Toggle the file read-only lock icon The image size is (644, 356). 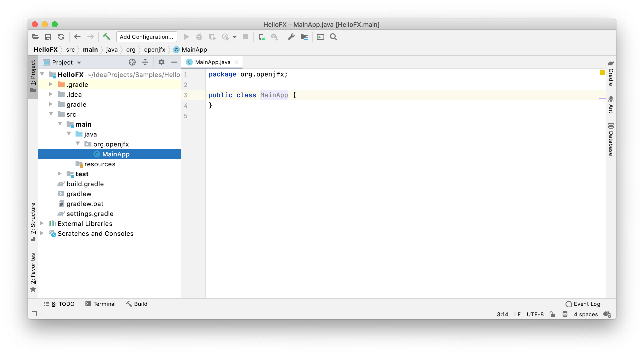pyautogui.click(x=552, y=314)
